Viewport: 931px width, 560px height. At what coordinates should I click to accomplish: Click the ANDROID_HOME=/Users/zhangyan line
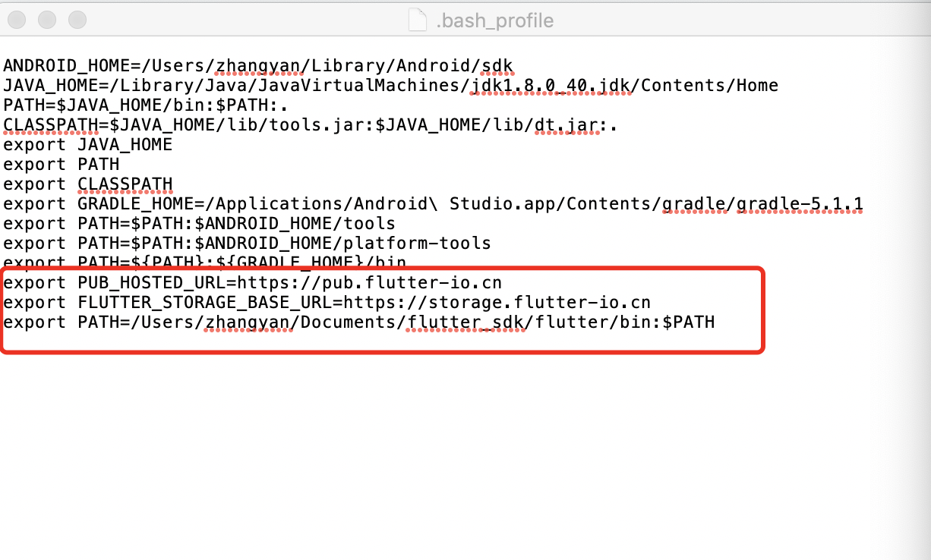pyautogui.click(x=258, y=66)
